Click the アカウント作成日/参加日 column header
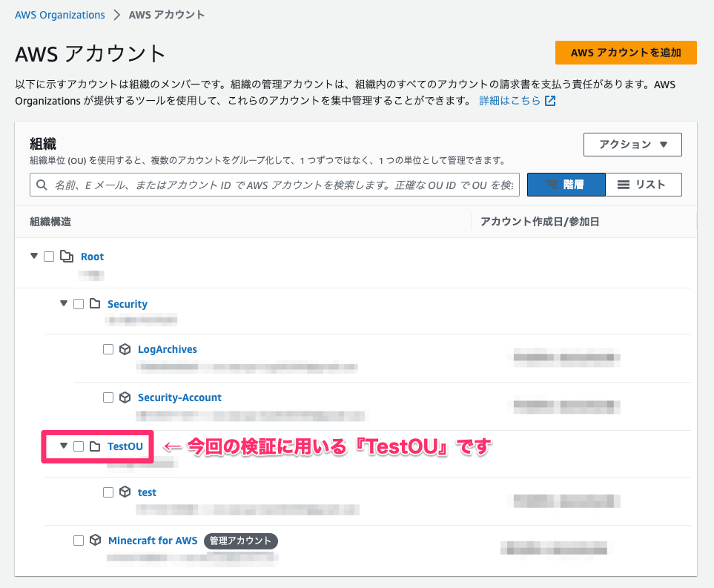The height and width of the screenshot is (588, 714). [x=540, y=222]
